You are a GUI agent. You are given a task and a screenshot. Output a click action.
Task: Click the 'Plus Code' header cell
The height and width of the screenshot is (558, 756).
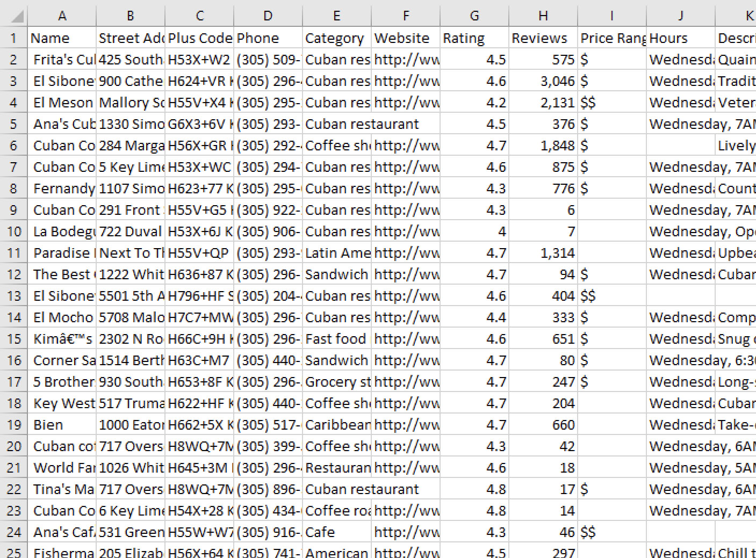pyautogui.click(x=199, y=38)
